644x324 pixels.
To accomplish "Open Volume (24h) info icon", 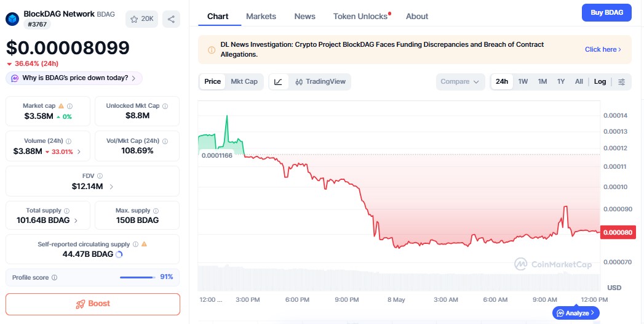I will (69, 141).
